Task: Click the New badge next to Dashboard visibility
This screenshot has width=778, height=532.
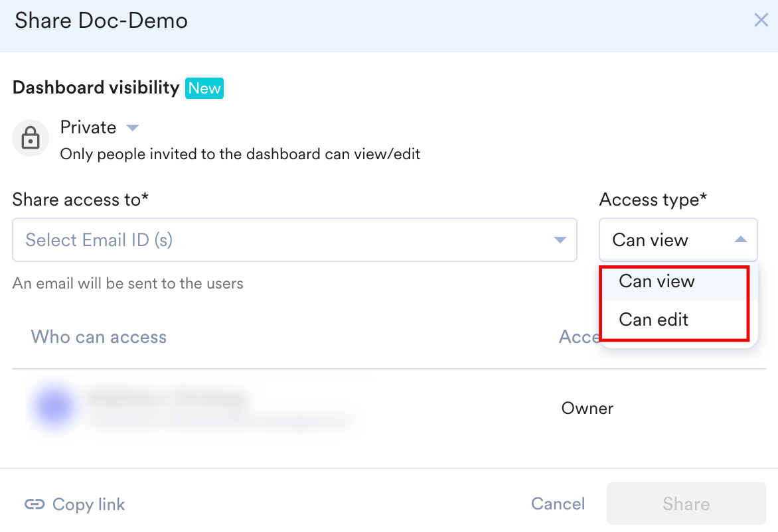Action: click(204, 88)
